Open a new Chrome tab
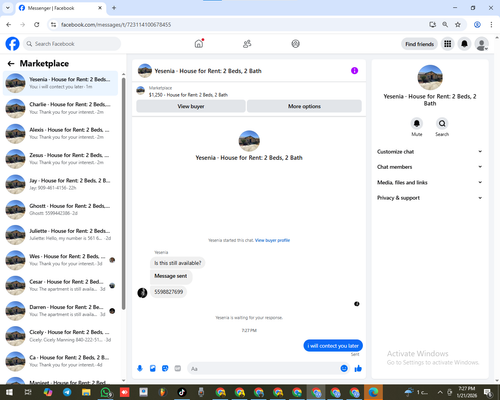This screenshot has height=400, width=500. 114,8
